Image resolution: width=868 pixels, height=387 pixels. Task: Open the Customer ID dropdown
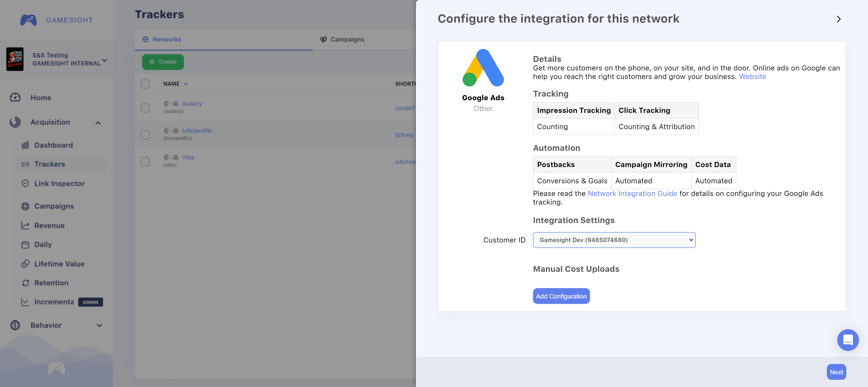point(614,240)
